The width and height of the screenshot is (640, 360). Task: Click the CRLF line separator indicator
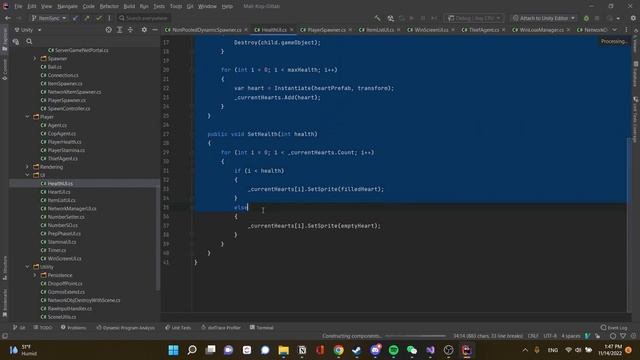click(x=533, y=336)
